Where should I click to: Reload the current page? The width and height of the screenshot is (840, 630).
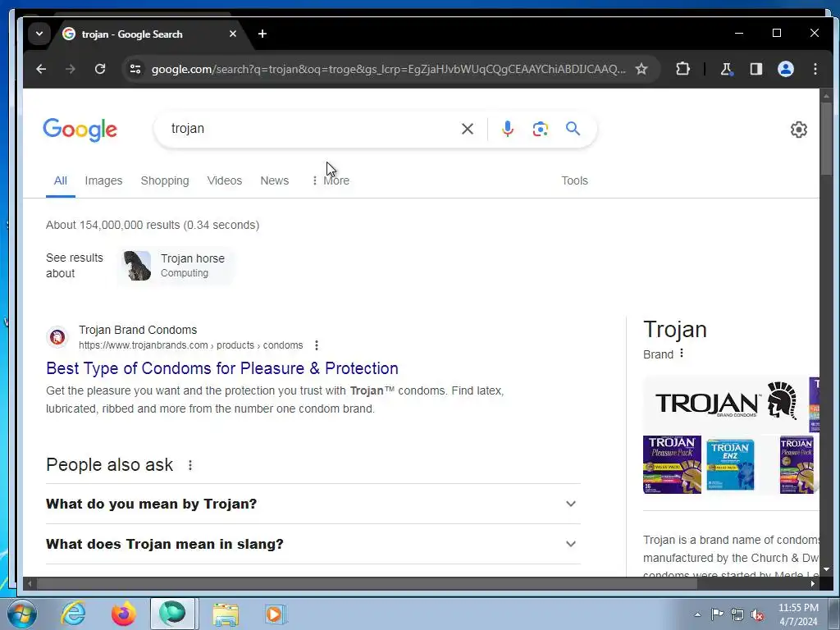click(99, 69)
